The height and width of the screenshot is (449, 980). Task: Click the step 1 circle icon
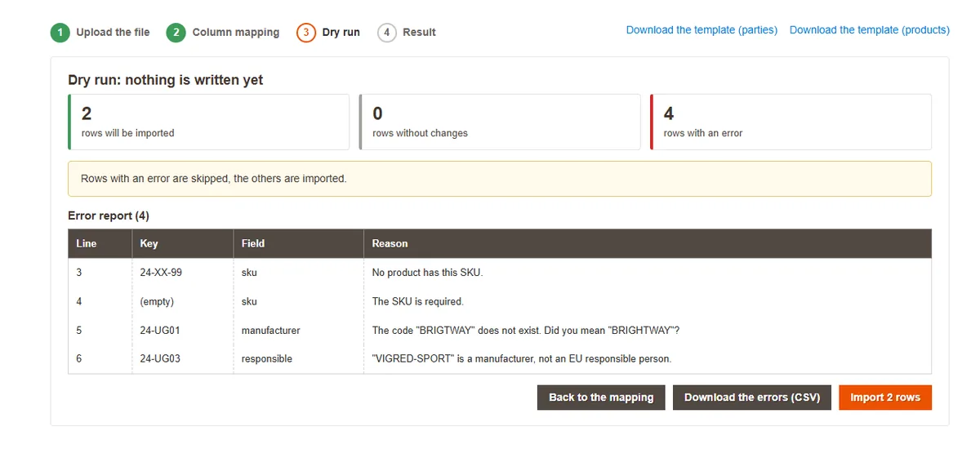pyautogui.click(x=60, y=33)
